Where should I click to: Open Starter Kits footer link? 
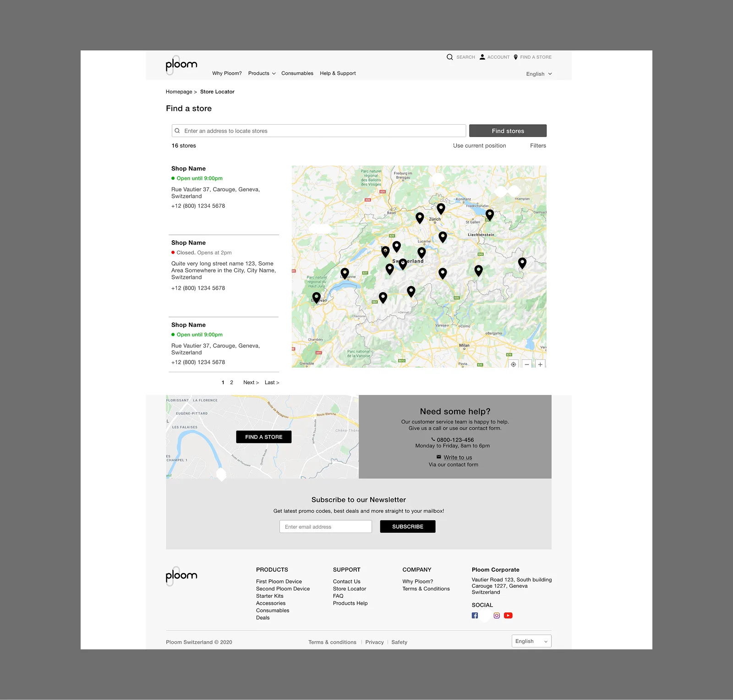270,596
